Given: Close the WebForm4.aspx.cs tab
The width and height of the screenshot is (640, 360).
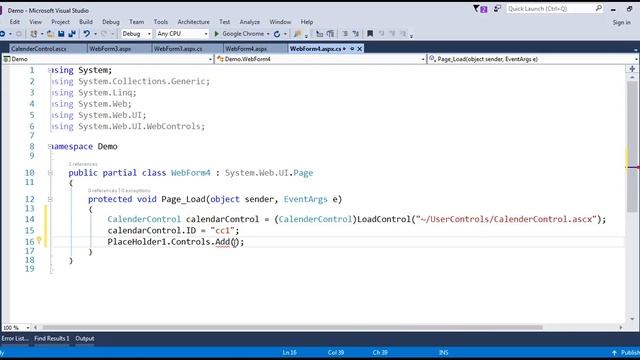Looking at the screenshot, I should tap(360, 49).
